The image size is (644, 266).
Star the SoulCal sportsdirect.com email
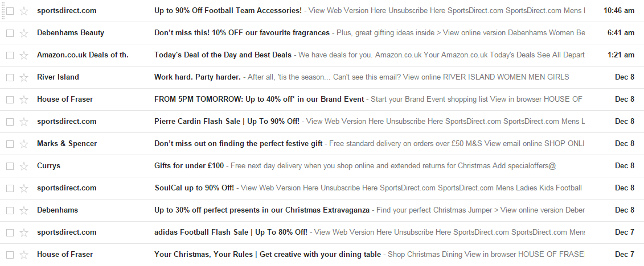pyautogui.click(x=24, y=188)
